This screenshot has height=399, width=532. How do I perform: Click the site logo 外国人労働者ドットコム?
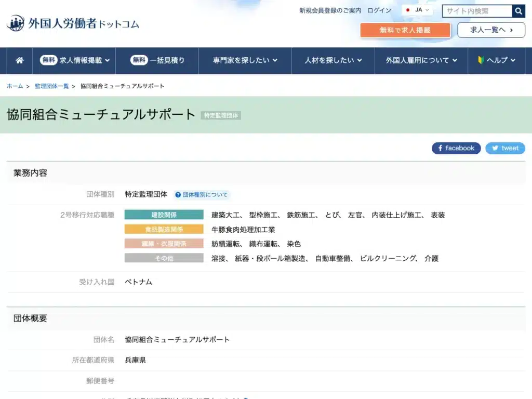tap(73, 23)
